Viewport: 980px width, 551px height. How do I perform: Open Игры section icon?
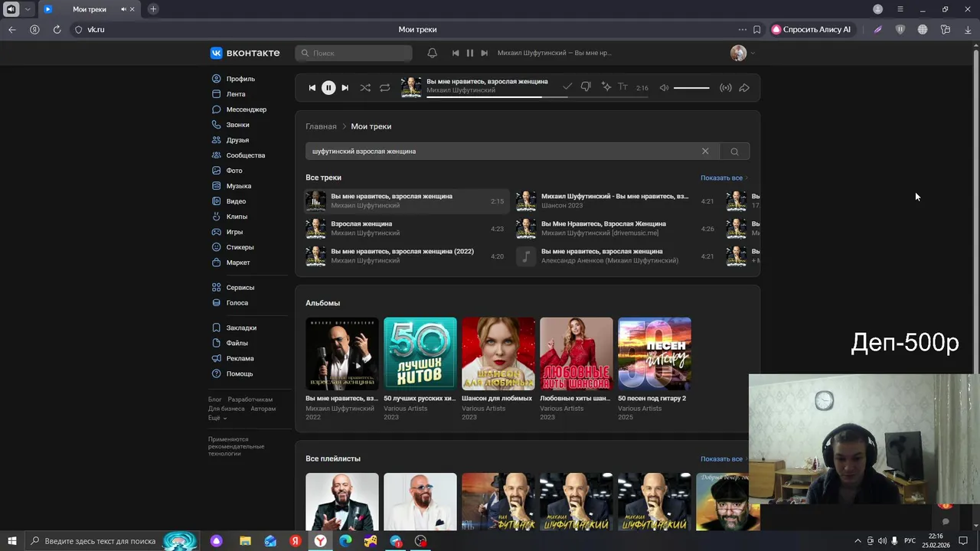click(x=217, y=232)
